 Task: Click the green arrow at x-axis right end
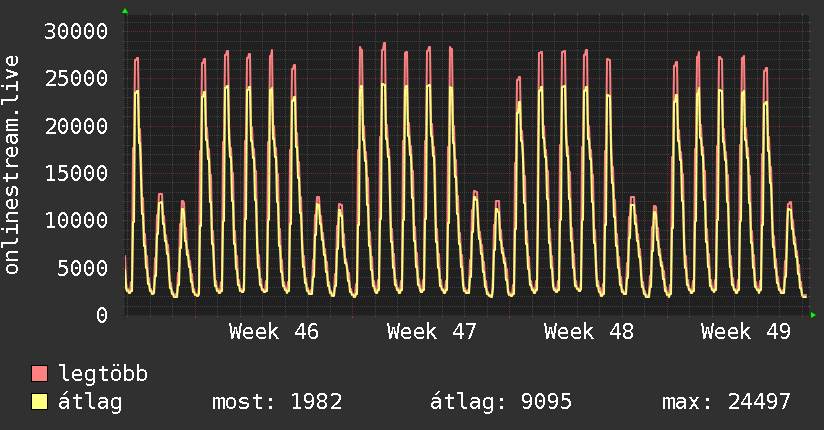coord(814,315)
